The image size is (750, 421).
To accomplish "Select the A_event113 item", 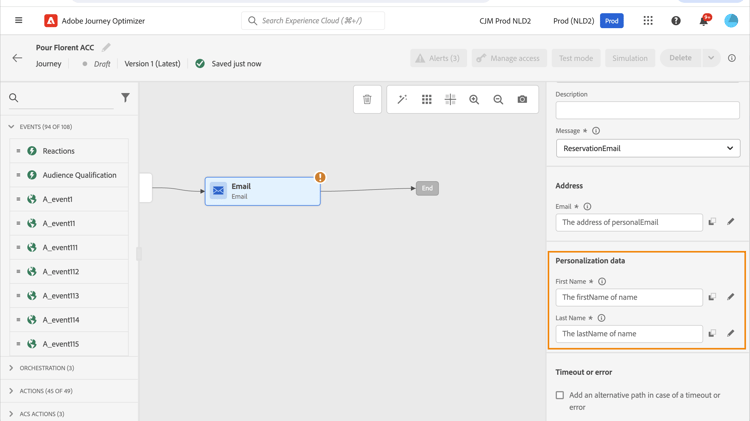I will [x=69, y=296].
